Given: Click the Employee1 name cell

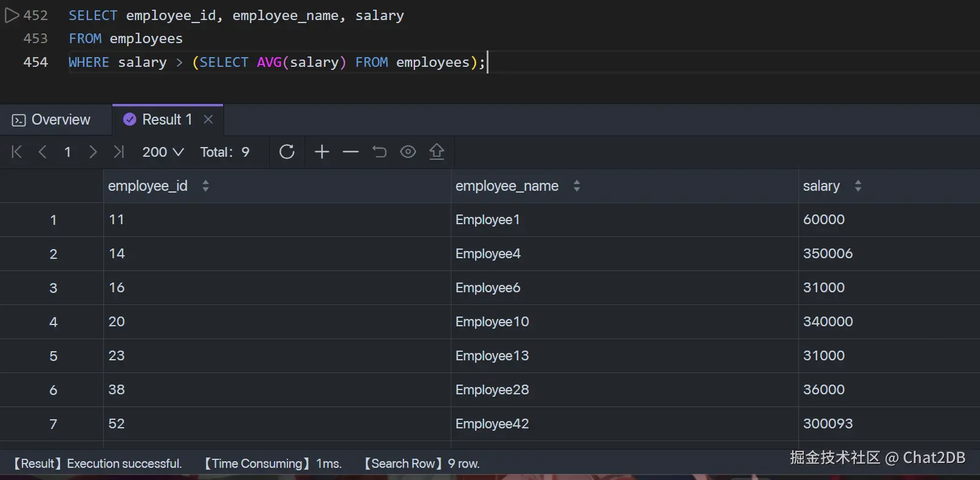Looking at the screenshot, I should (x=625, y=219).
